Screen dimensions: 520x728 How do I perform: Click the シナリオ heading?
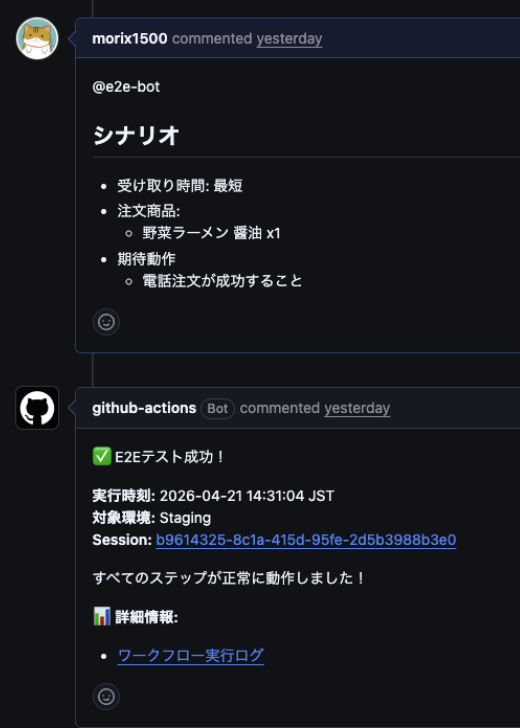tap(136, 136)
